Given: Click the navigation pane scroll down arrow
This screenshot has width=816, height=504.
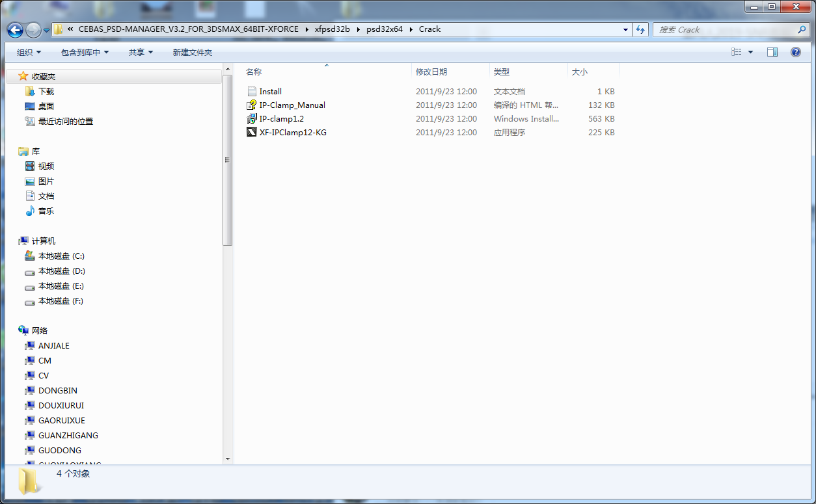Looking at the screenshot, I should point(228,458).
